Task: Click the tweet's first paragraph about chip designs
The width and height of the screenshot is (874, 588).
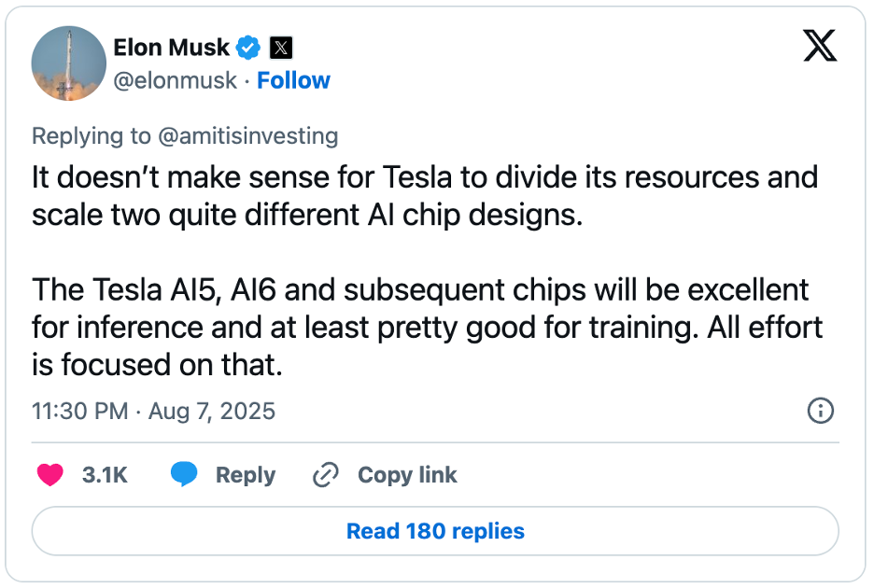Action: [424, 196]
